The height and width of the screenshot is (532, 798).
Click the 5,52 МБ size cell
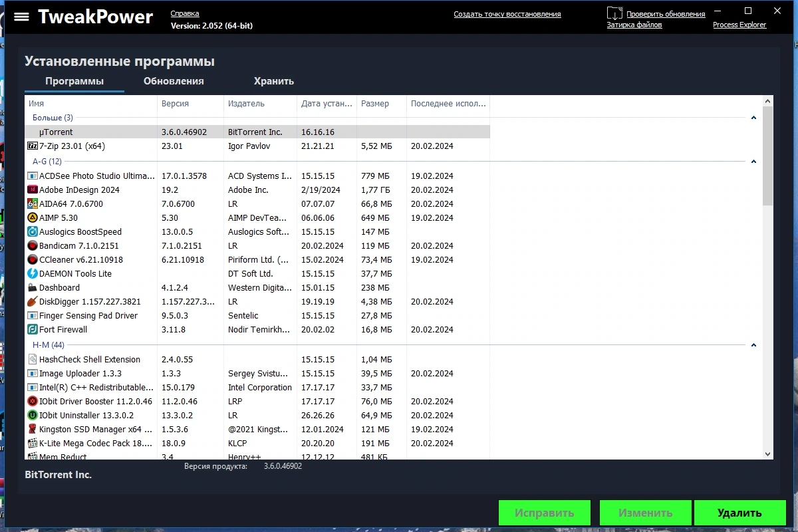click(376, 146)
